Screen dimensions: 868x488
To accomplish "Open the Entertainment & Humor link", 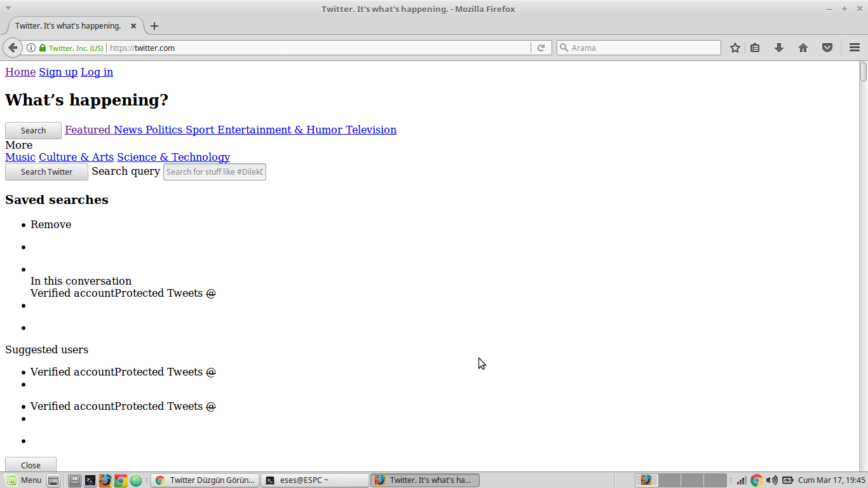I will point(280,130).
